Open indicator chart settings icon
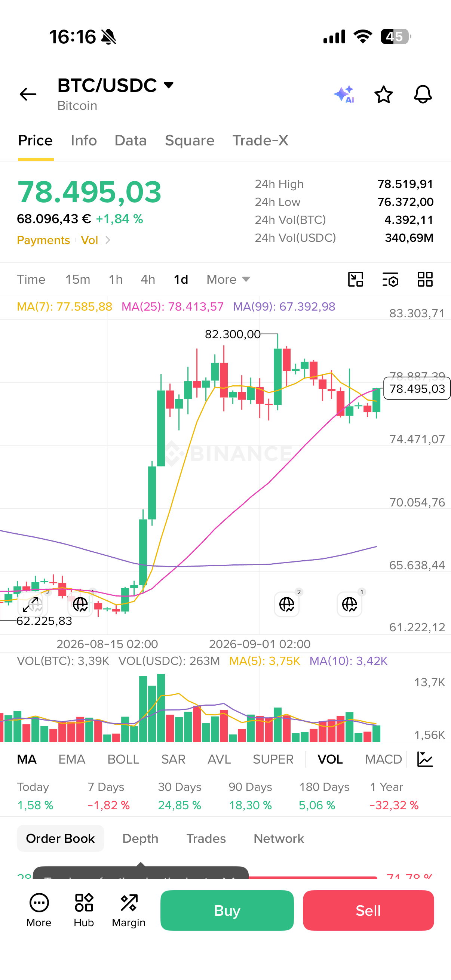451x980 pixels. point(425,759)
